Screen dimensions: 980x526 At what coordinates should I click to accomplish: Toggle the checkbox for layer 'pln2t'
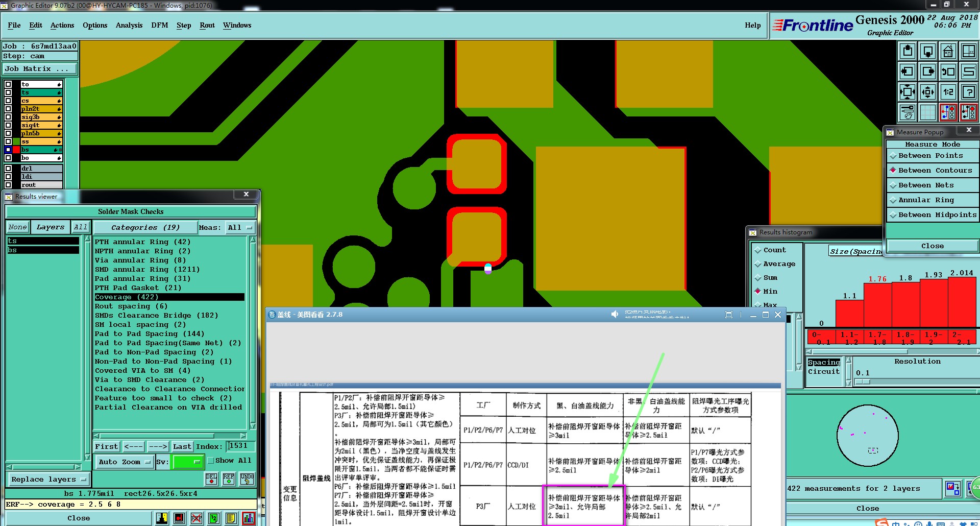click(8, 109)
